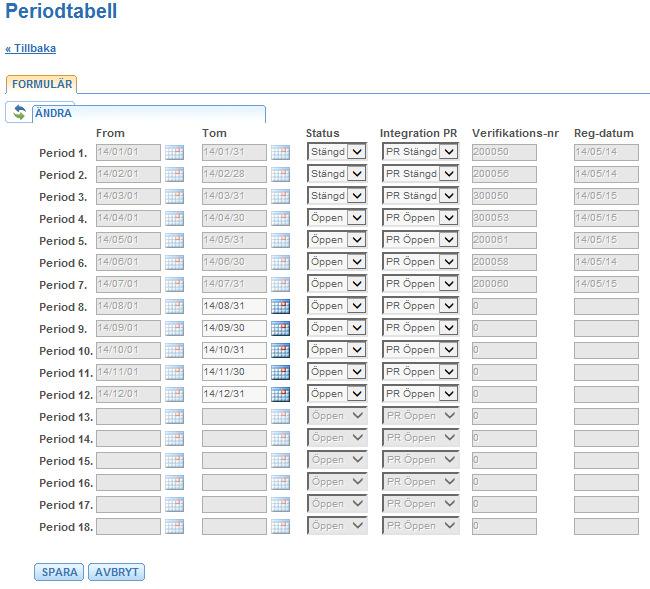Open From calendar icon for Period 6
The height and width of the screenshot is (589, 650).
click(175, 262)
